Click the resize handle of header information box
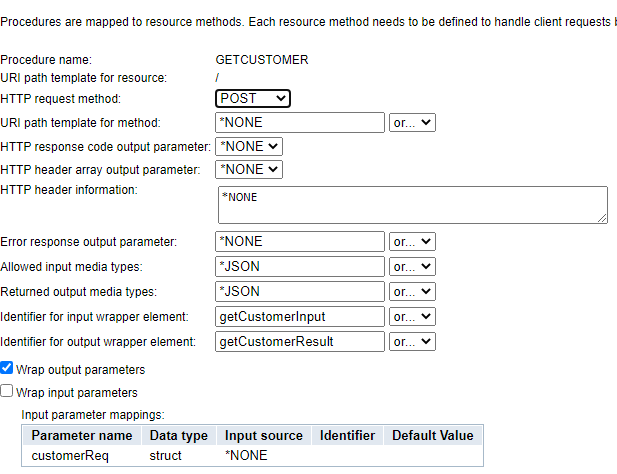 [602, 217]
